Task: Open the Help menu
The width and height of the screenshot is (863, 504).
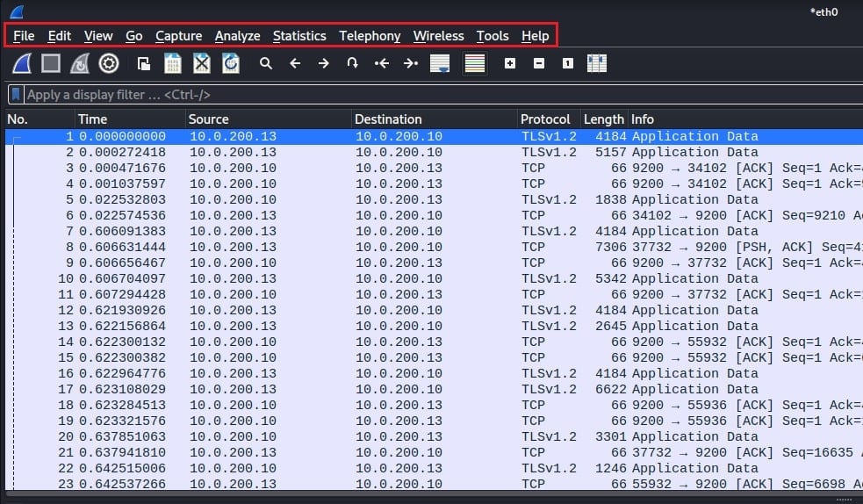Action: click(535, 36)
